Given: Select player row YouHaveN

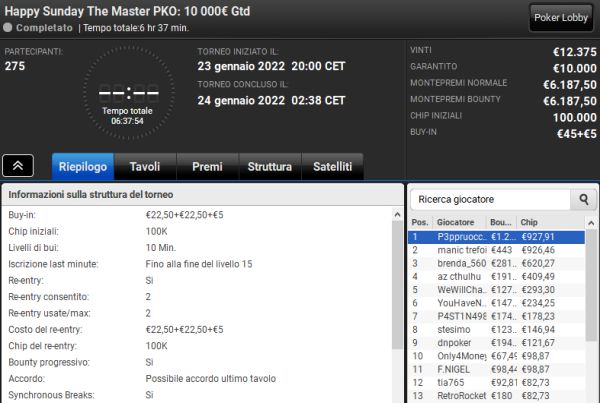Looking at the screenshot, I should (x=496, y=303).
